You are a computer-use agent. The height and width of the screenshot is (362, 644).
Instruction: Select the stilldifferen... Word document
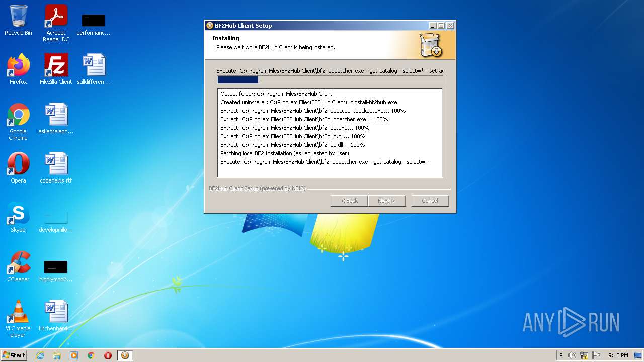94,69
